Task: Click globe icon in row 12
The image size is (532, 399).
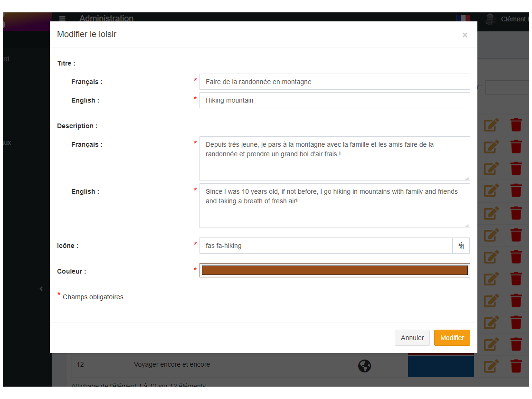Action: pos(364,366)
